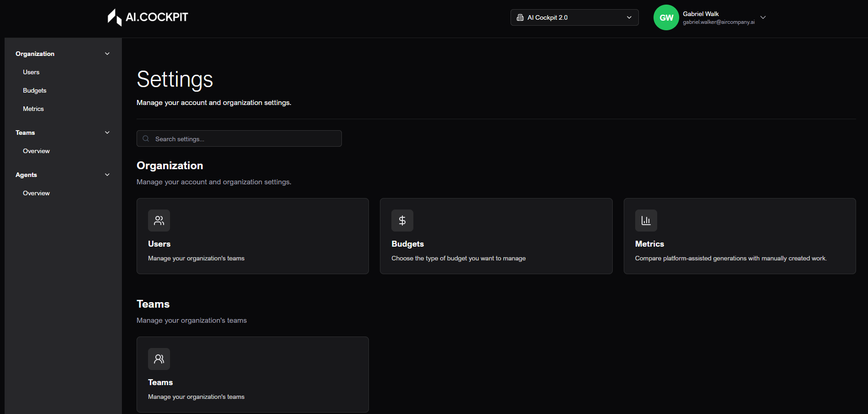Click the AI.COCKPIT logo
868x414 pixels.
coord(148,17)
